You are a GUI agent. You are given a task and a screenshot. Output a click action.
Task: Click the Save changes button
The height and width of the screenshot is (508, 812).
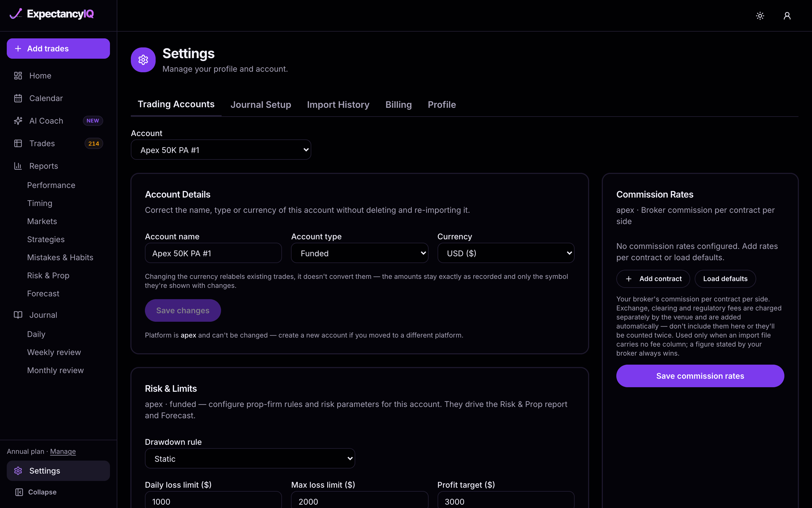click(x=183, y=310)
